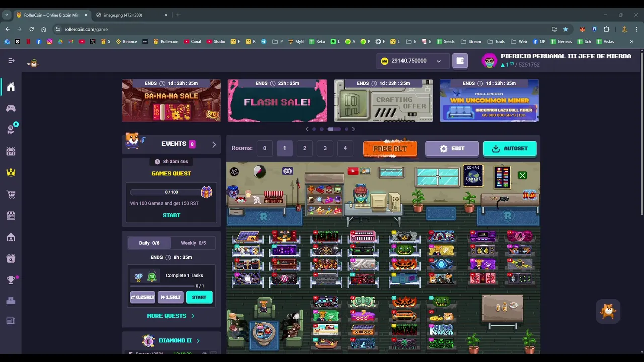Click the EDIT room button
The width and height of the screenshot is (644, 362).
451,149
